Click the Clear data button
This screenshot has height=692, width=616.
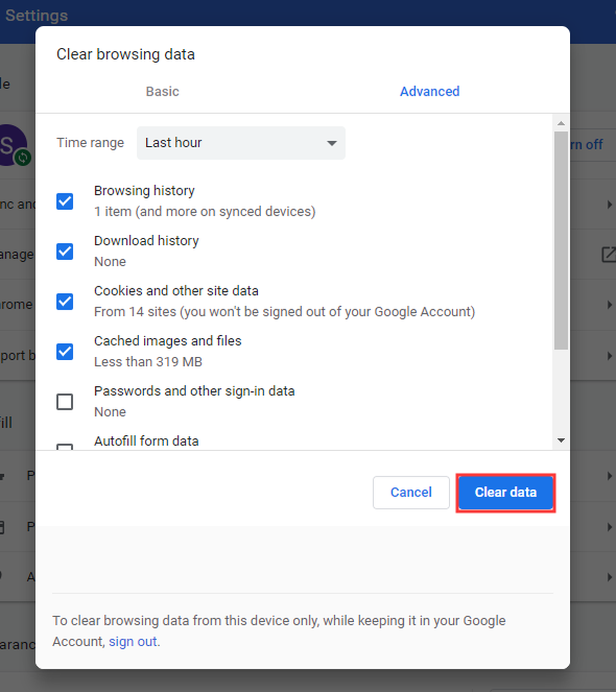506,492
